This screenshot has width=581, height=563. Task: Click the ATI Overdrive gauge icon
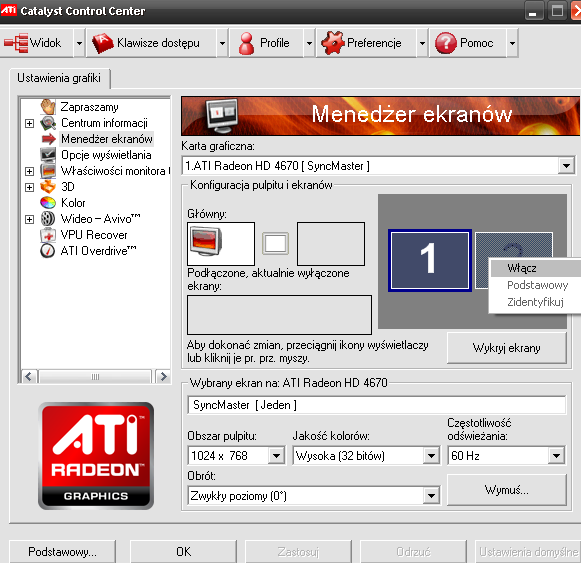pyautogui.click(x=48, y=251)
